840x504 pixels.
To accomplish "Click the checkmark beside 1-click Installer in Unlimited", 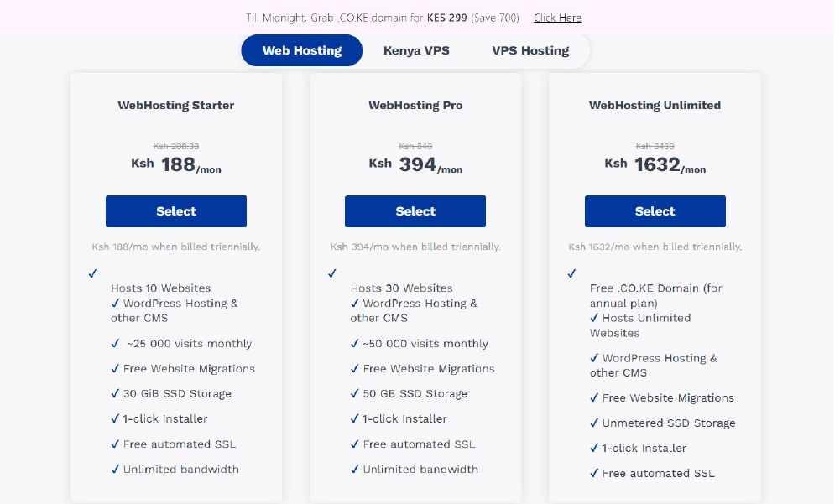I will pyautogui.click(x=595, y=448).
